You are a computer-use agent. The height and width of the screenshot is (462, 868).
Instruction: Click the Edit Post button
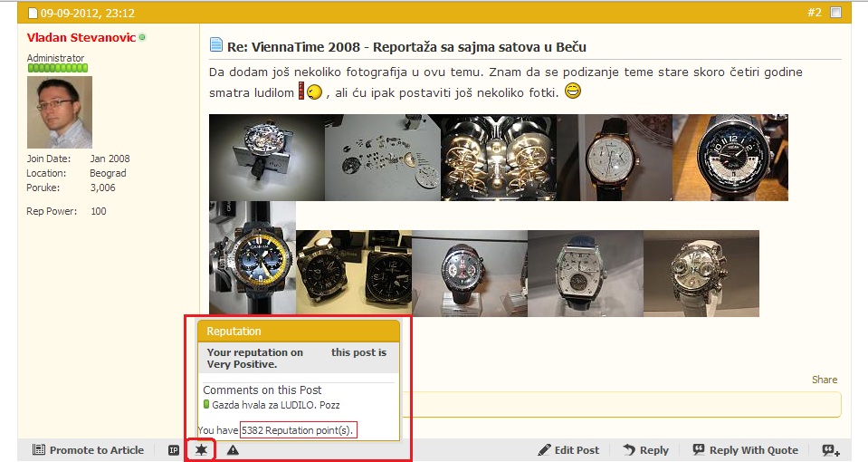point(568,450)
